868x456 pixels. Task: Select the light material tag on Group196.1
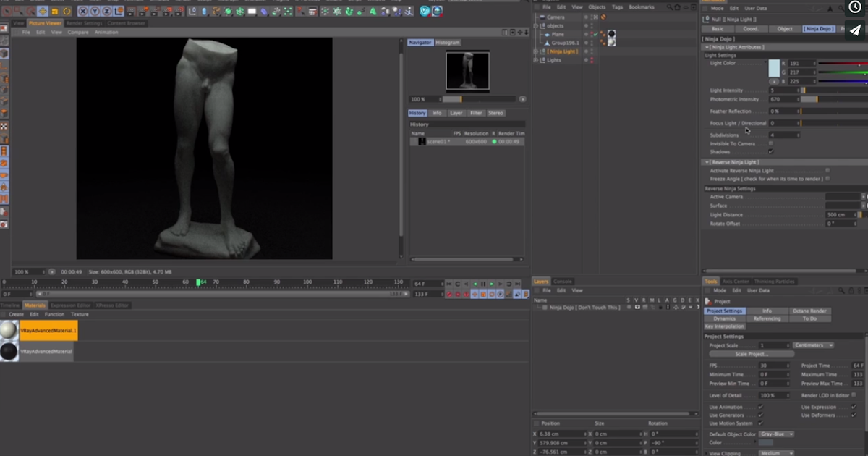click(x=612, y=43)
